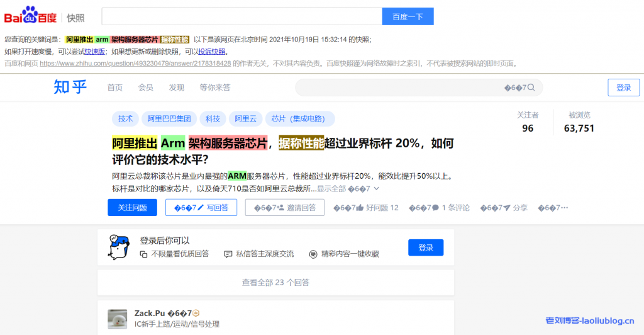The image size is (644, 335).
Task: Click the 登录 button in Zhihu header
Action: coord(623,88)
